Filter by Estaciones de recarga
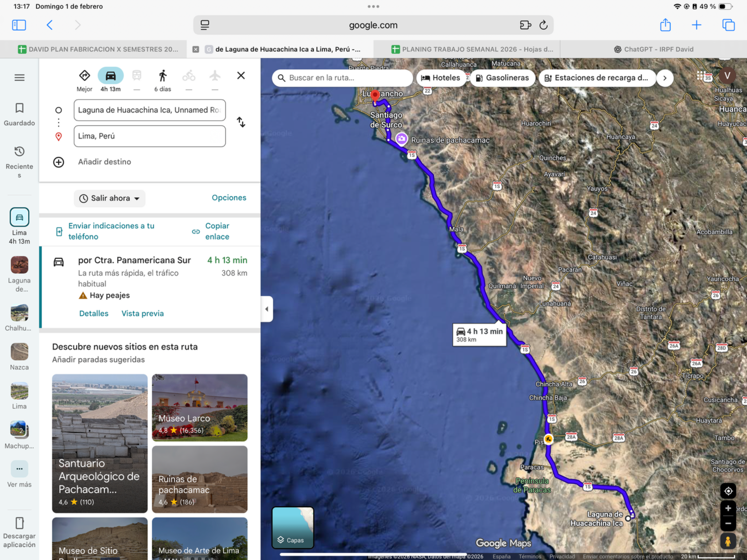The image size is (747, 560). tap(597, 78)
